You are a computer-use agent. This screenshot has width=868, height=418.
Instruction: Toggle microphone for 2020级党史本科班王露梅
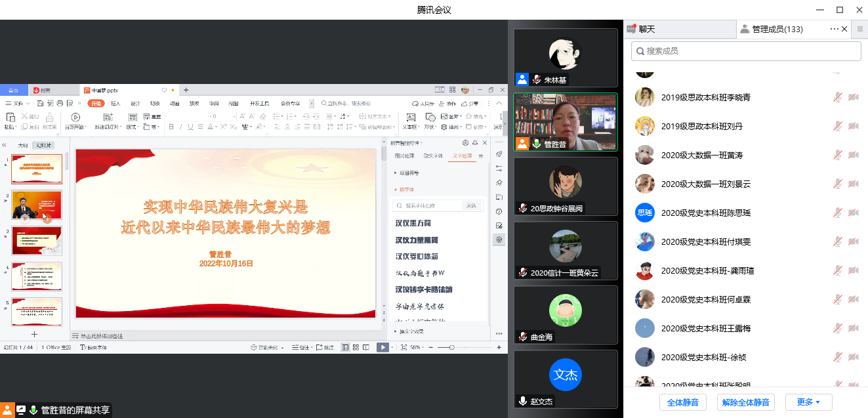838,329
